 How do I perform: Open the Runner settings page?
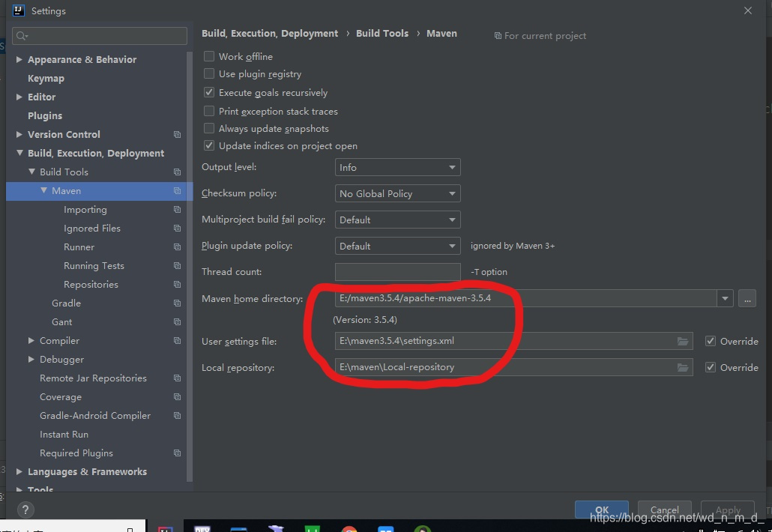(79, 247)
